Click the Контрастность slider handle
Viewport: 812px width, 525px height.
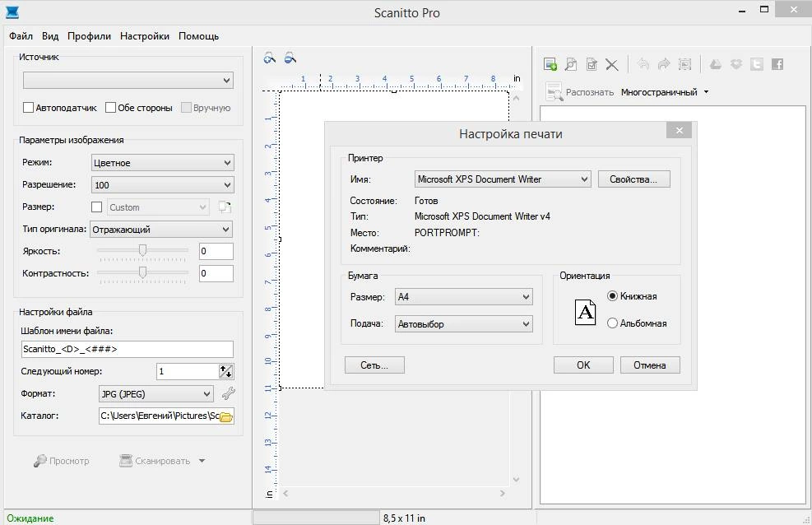coord(142,272)
